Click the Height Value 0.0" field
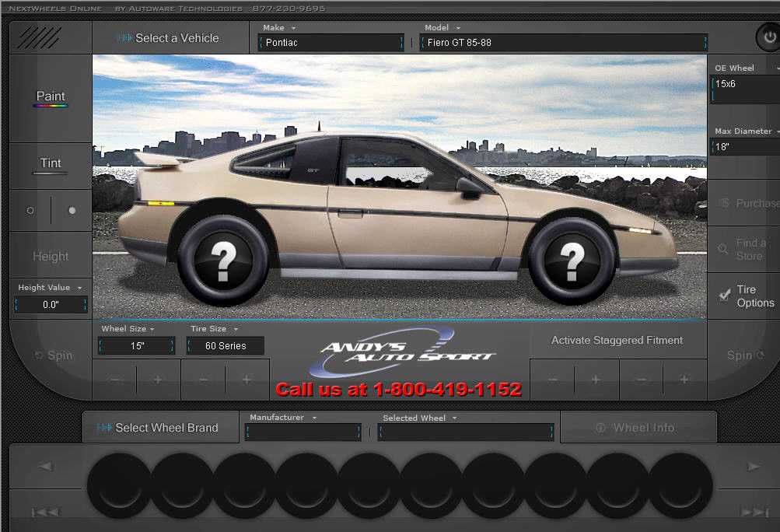The width and height of the screenshot is (780, 532). [x=51, y=305]
